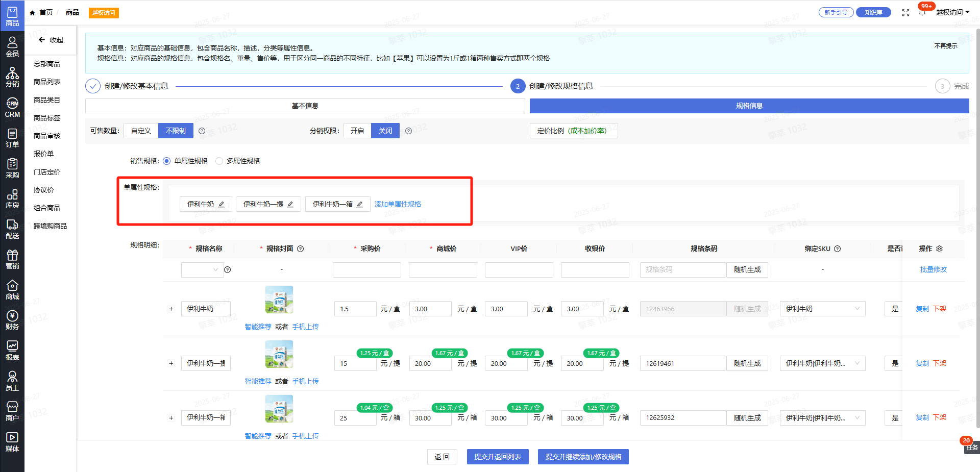The width and height of the screenshot is (980, 472).
Task: Toggle fullscreen mode icon
Action: [x=905, y=12]
